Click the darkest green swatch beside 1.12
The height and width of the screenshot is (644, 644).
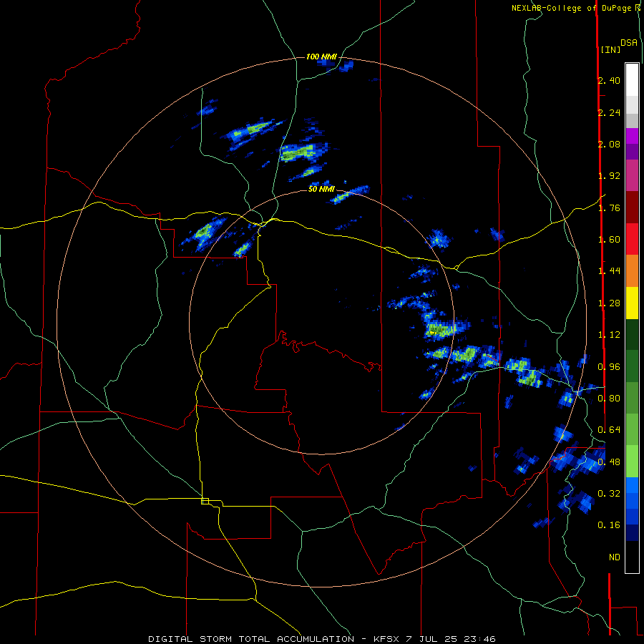pos(632,335)
